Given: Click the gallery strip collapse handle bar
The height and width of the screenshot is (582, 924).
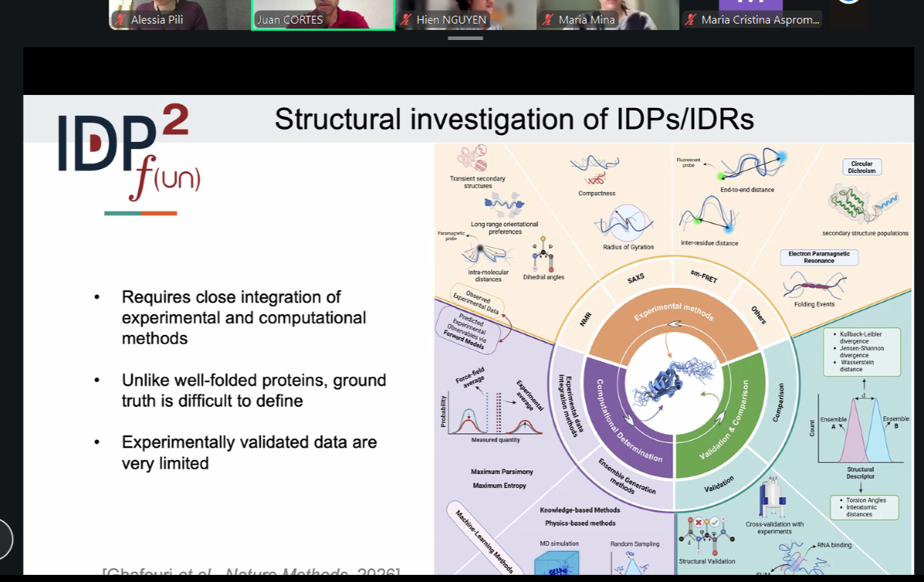Looking at the screenshot, I should [466, 38].
